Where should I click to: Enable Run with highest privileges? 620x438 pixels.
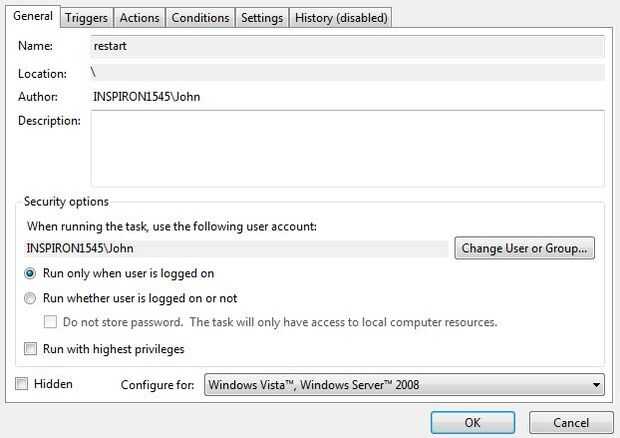pyautogui.click(x=31, y=349)
